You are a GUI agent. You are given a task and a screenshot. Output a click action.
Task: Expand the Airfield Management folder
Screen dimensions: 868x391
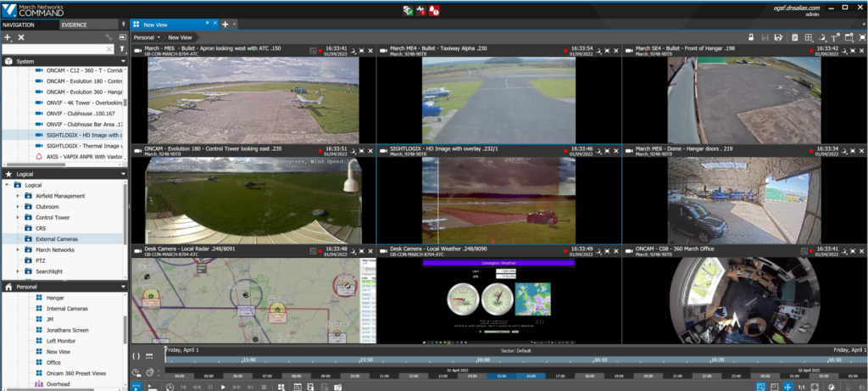[x=18, y=196]
